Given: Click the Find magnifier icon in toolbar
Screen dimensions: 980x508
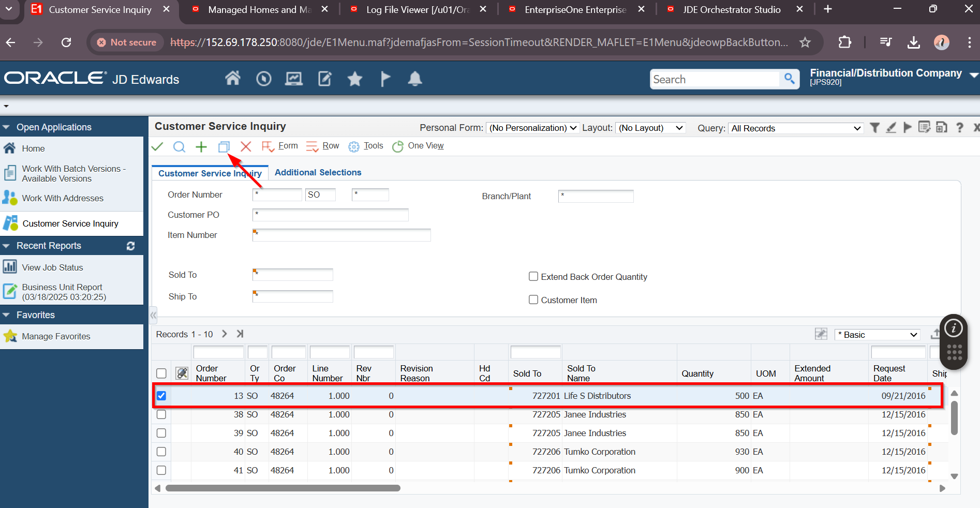Looking at the screenshot, I should click(179, 147).
